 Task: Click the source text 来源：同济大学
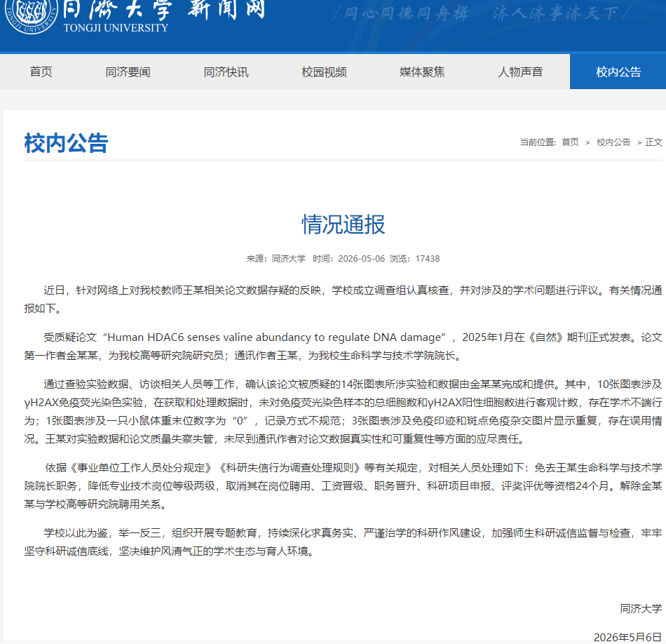(x=276, y=258)
